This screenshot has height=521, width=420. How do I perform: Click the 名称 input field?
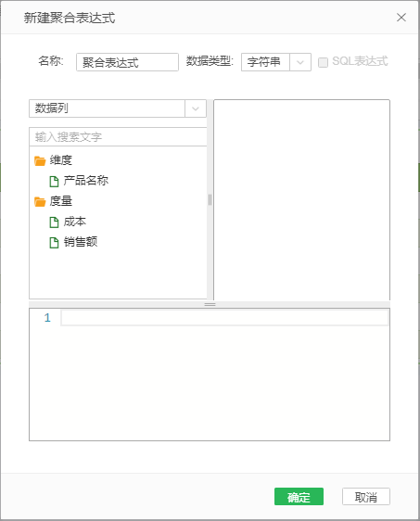pyautogui.click(x=127, y=62)
